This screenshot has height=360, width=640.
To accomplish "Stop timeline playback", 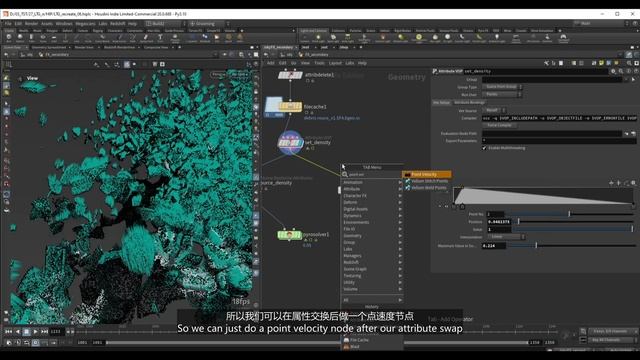I will pos(27,331).
